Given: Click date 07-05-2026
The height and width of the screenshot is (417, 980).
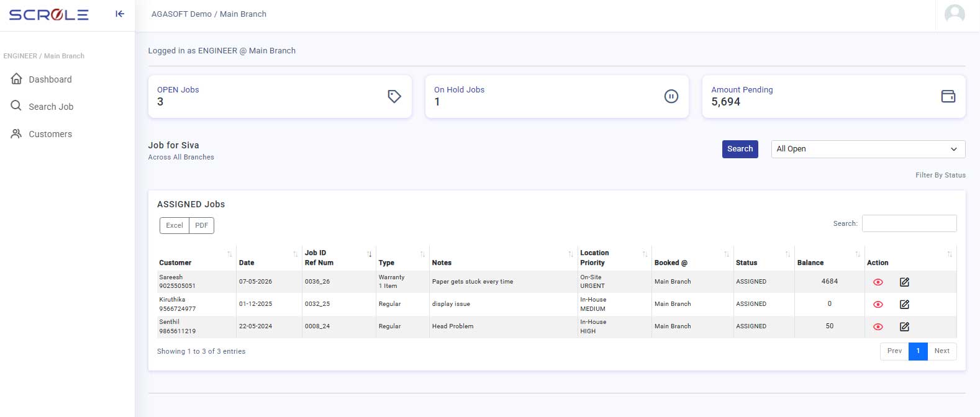Looking at the screenshot, I should (x=255, y=282).
